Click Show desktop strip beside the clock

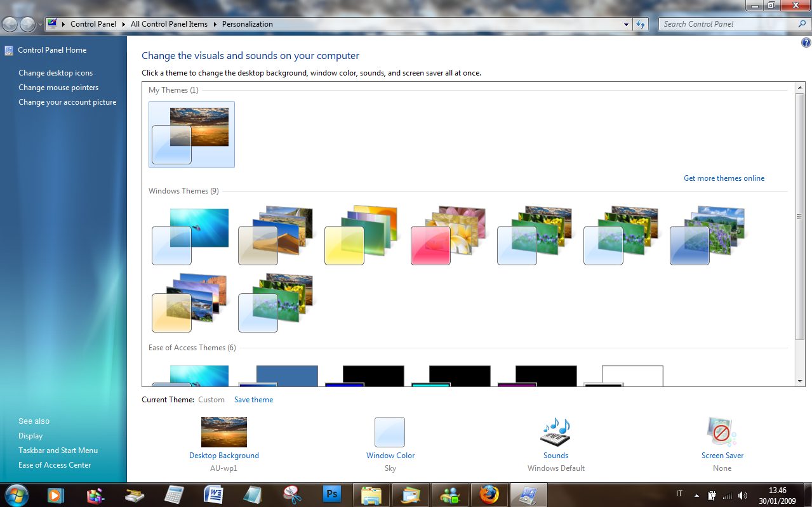pos(807,495)
